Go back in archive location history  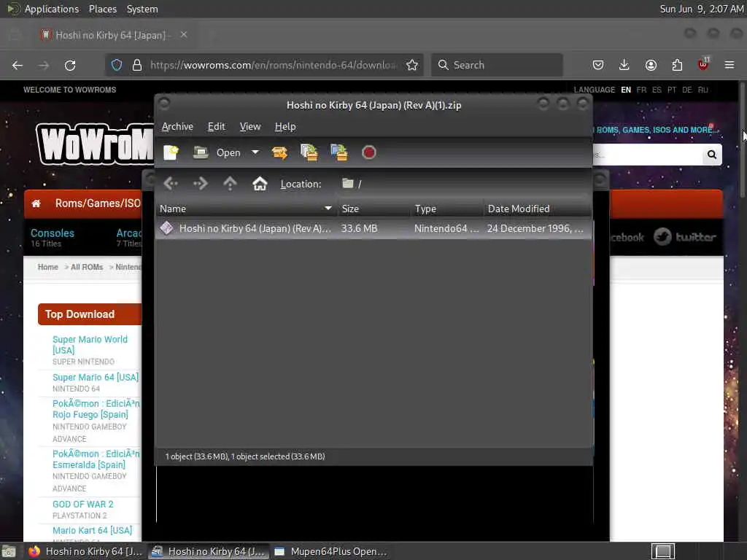coord(171,183)
